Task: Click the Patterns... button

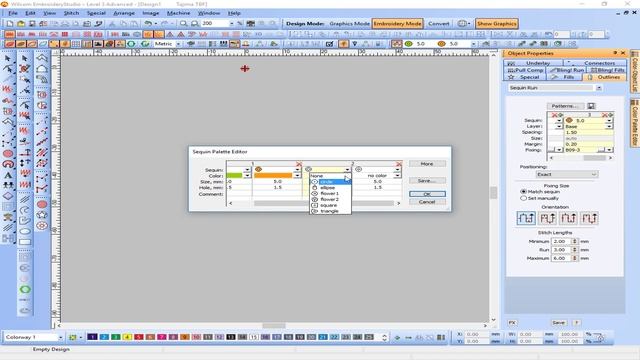Action: pyautogui.click(x=565, y=106)
